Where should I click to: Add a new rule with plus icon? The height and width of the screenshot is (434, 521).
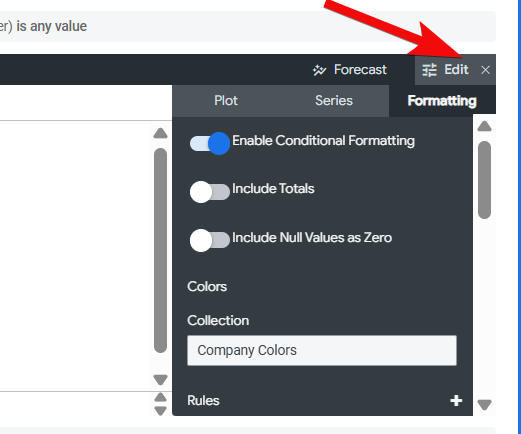456,400
